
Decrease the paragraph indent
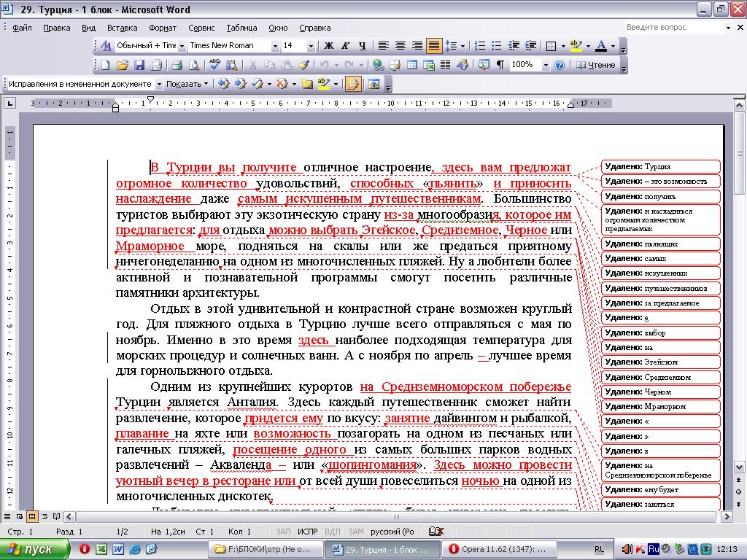[514, 46]
